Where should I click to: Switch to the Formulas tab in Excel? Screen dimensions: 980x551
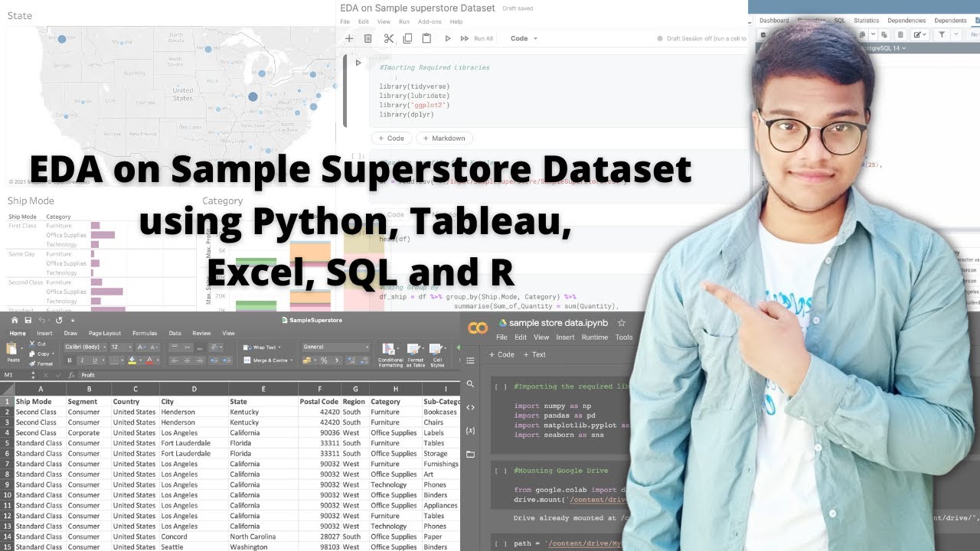145,333
